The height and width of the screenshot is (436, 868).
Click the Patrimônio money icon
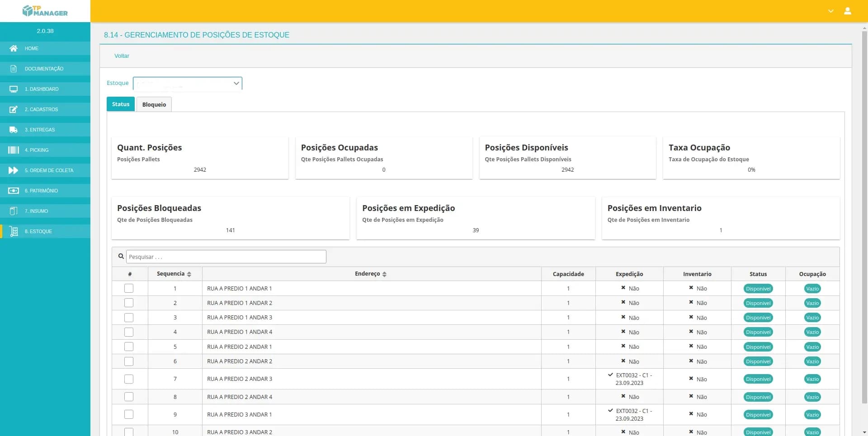(x=14, y=191)
